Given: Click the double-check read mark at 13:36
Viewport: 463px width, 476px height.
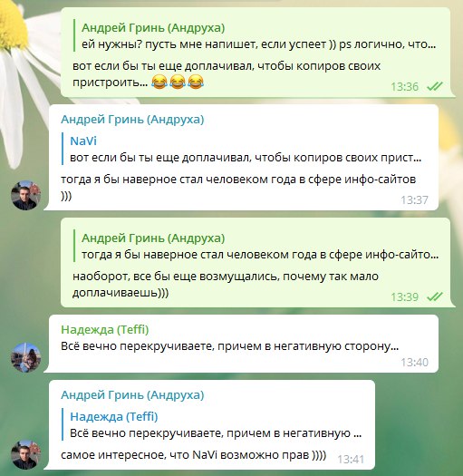Looking at the screenshot, I should pos(435,86).
